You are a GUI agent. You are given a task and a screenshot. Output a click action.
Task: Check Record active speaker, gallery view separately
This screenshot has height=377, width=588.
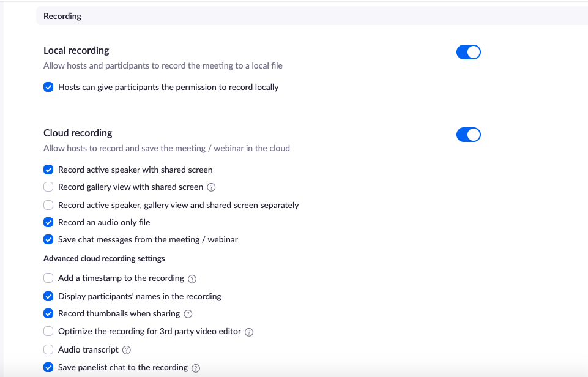[x=48, y=205]
